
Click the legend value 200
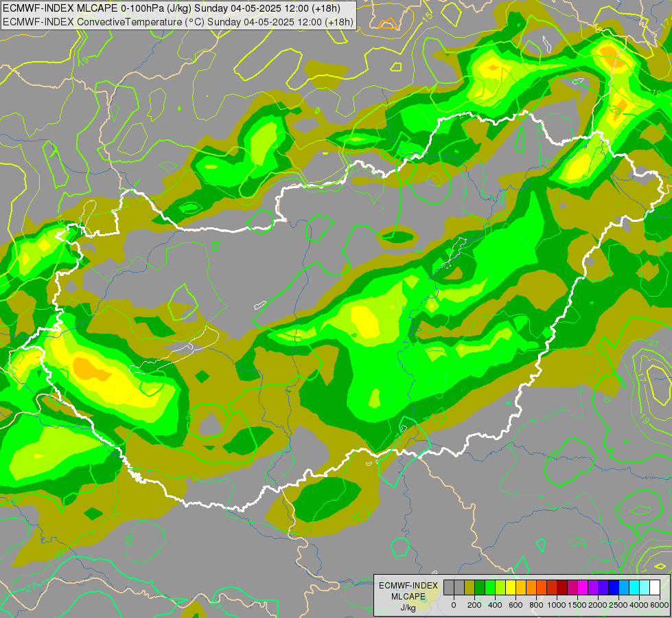click(474, 605)
